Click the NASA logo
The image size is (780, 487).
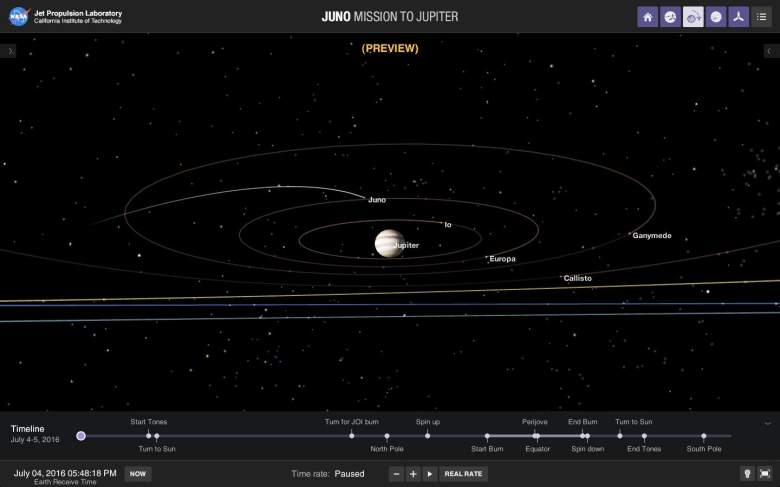(18, 17)
